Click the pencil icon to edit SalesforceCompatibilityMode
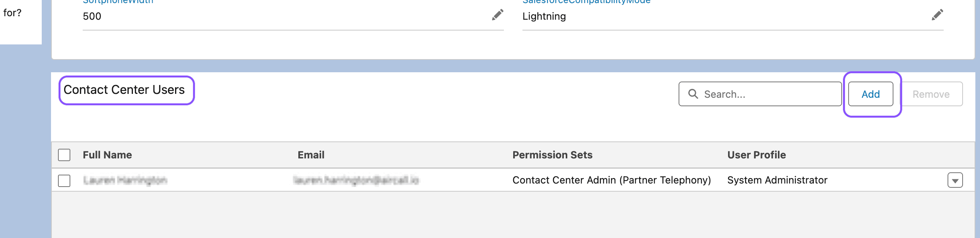The image size is (980, 238). click(937, 15)
